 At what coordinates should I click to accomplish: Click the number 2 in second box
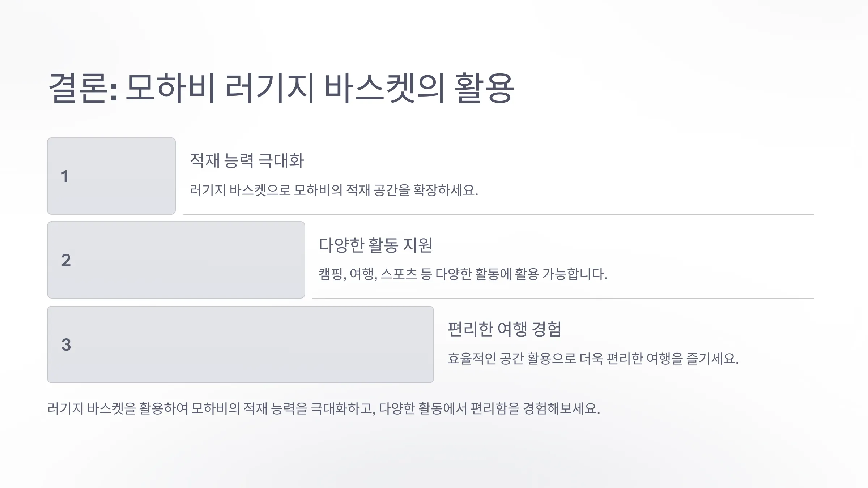(x=66, y=260)
